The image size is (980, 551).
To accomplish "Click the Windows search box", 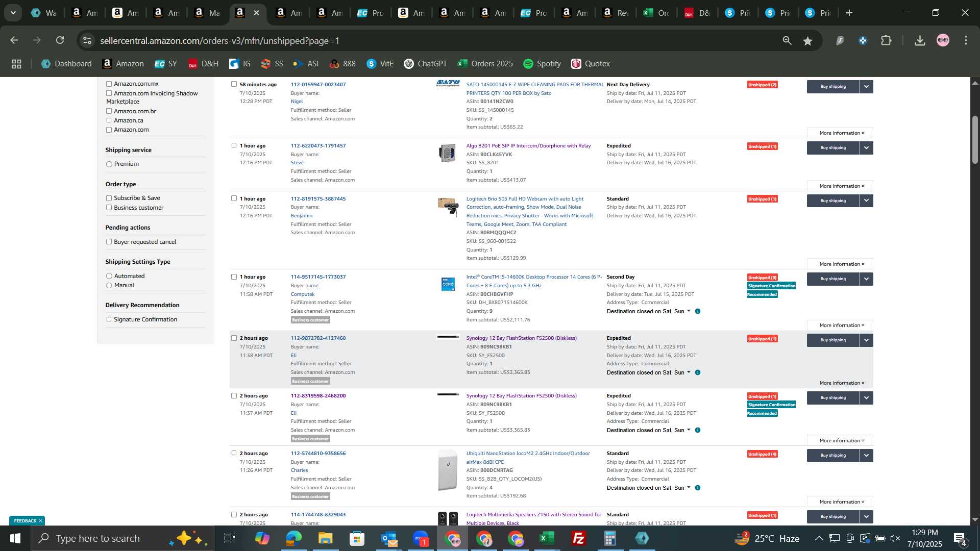I will coord(122,538).
